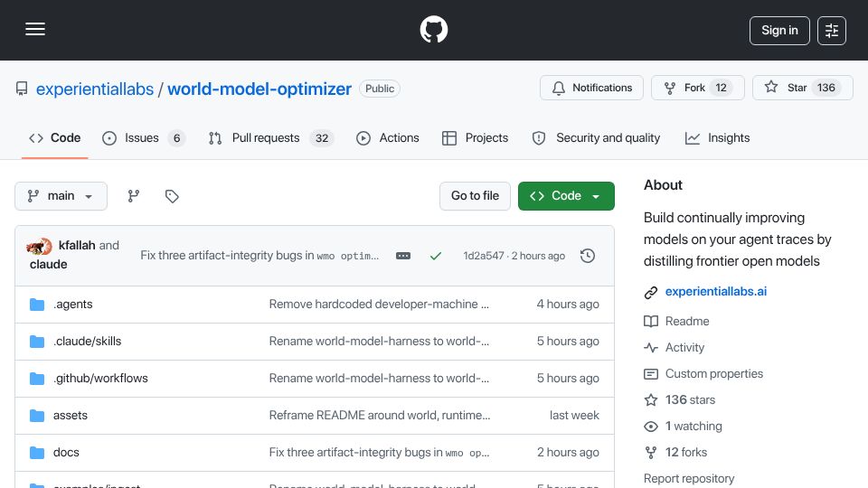Click folder icon of .claude/skills row
868x488 pixels.
click(37, 342)
